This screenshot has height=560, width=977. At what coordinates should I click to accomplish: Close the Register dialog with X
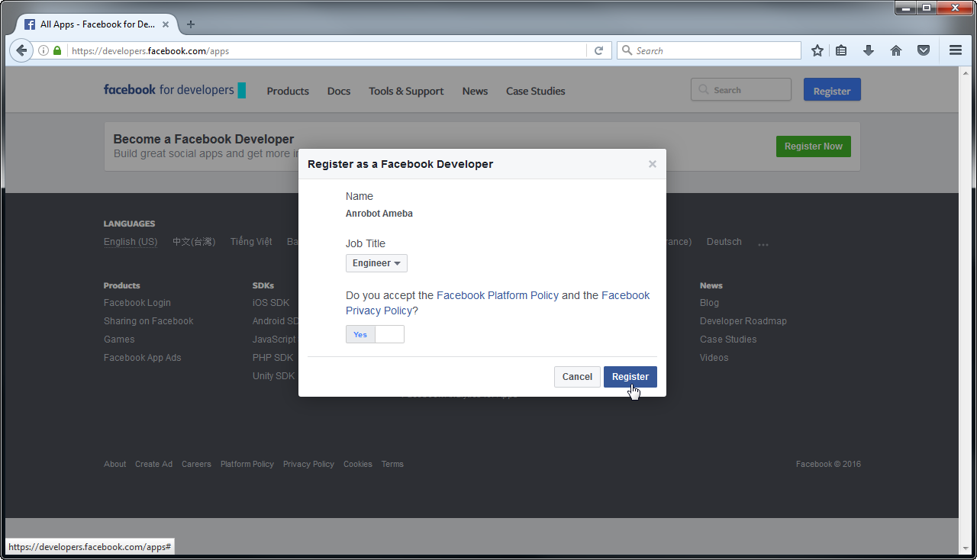[652, 164]
